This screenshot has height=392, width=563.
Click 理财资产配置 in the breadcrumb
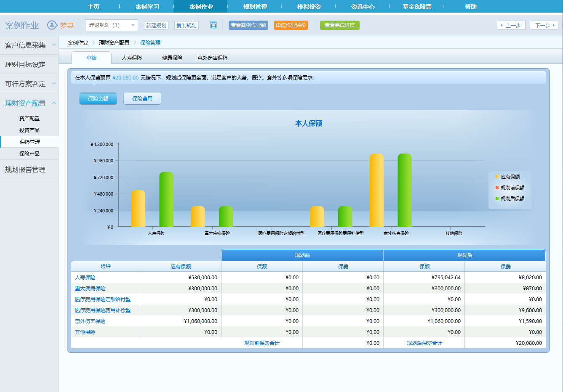(x=114, y=43)
